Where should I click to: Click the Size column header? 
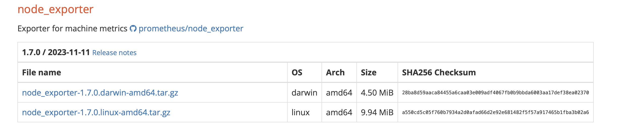(x=369, y=73)
